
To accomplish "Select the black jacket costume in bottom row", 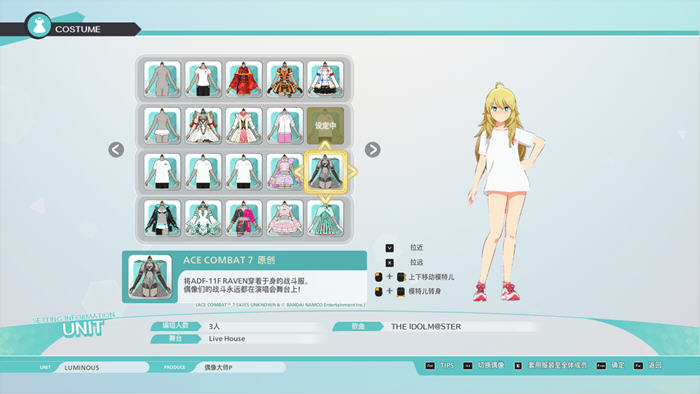I will [x=162, y=218].
